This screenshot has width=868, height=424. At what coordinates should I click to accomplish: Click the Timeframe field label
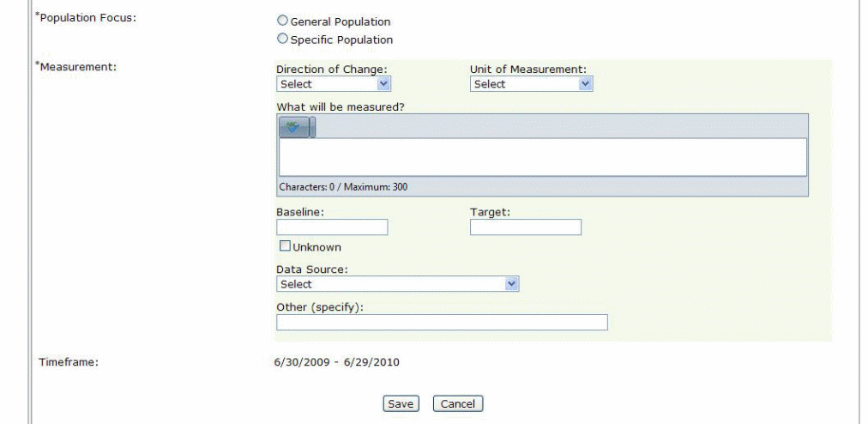69,362
